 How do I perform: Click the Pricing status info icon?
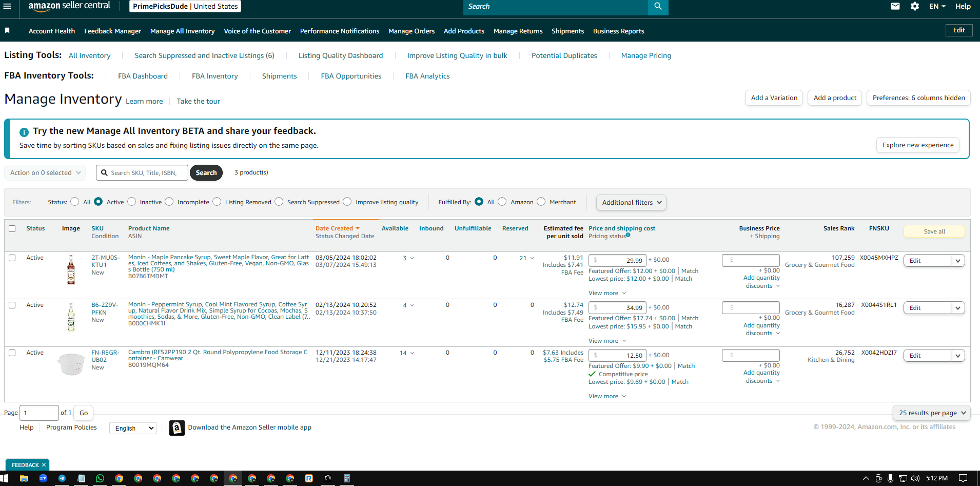coord(628,235)
